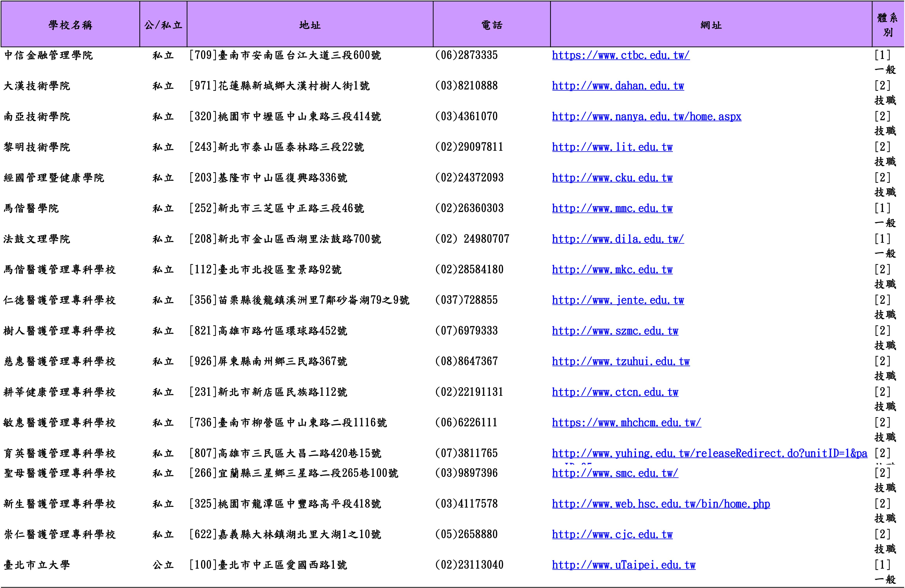Screen dimensions: 905x588
Task: Open the www.mhchcm.edu.tw link
Action: (626, 423)
